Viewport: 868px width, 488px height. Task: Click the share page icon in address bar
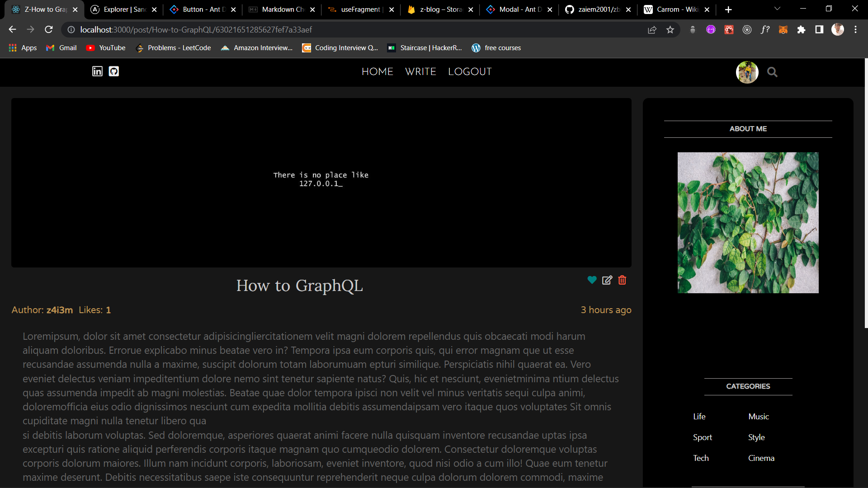[652, 30]
